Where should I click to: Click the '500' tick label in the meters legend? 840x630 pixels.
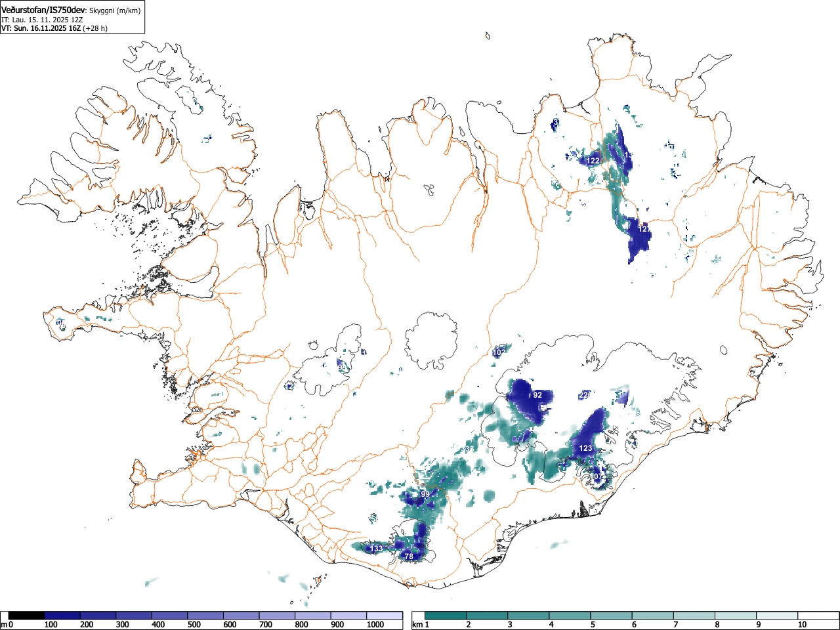(194, 625)
